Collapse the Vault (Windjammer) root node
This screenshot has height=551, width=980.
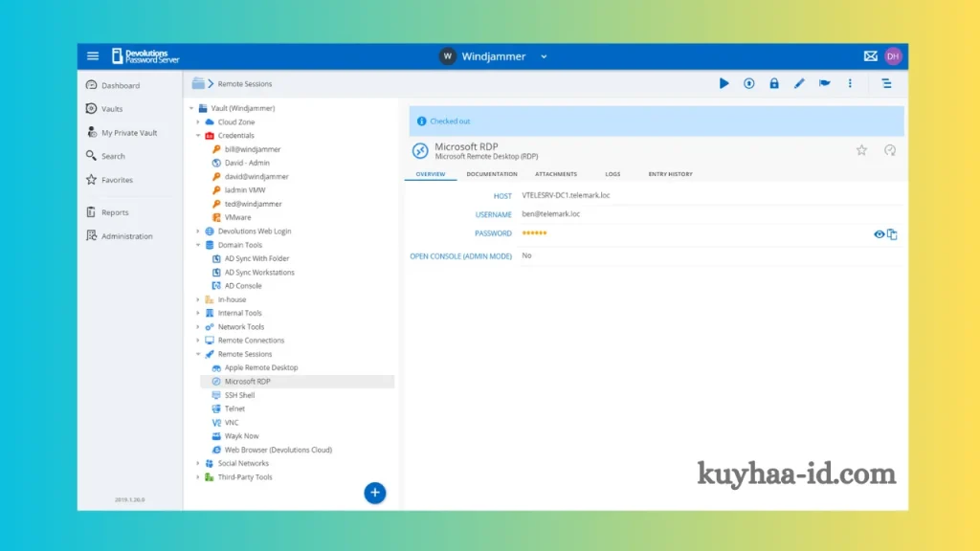click(x=191, y=108)
